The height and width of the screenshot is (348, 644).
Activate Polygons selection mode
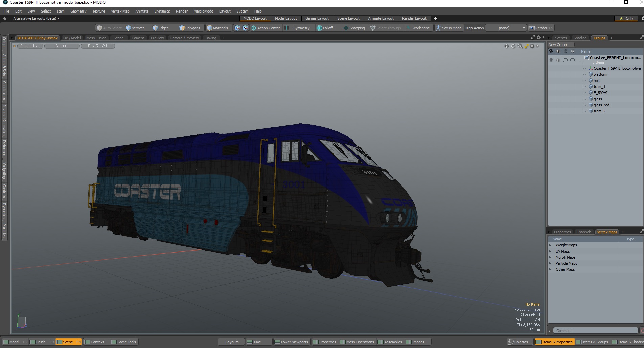(190, 28)
